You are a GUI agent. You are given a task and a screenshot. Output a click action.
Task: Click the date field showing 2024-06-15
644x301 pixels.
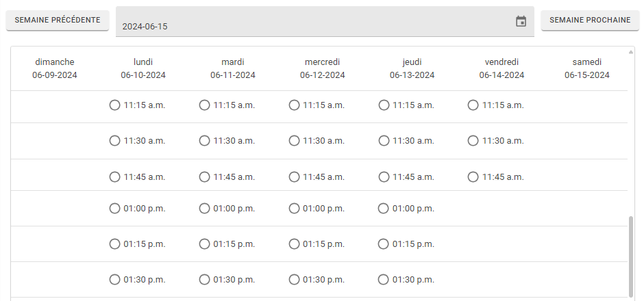coord(325,21)
